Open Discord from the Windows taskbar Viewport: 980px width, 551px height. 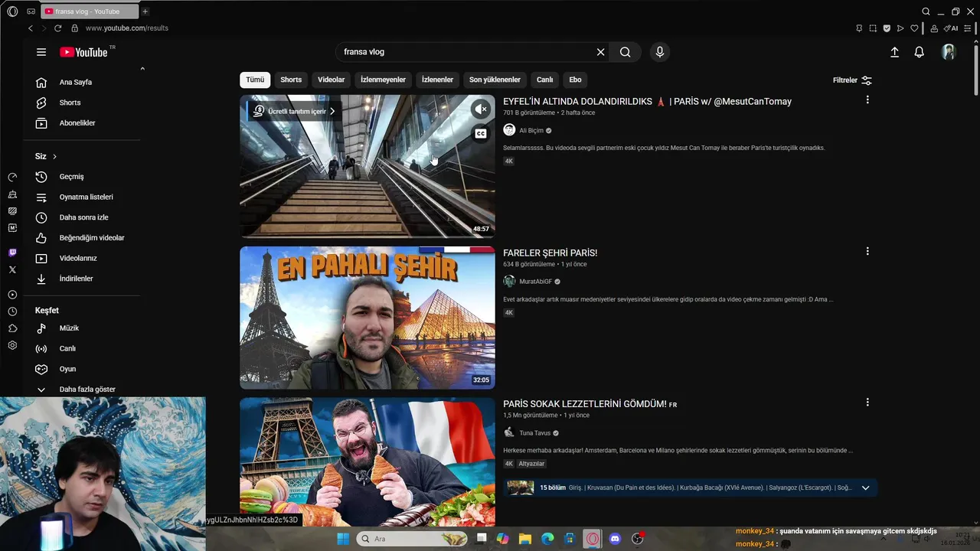[615, 539]
